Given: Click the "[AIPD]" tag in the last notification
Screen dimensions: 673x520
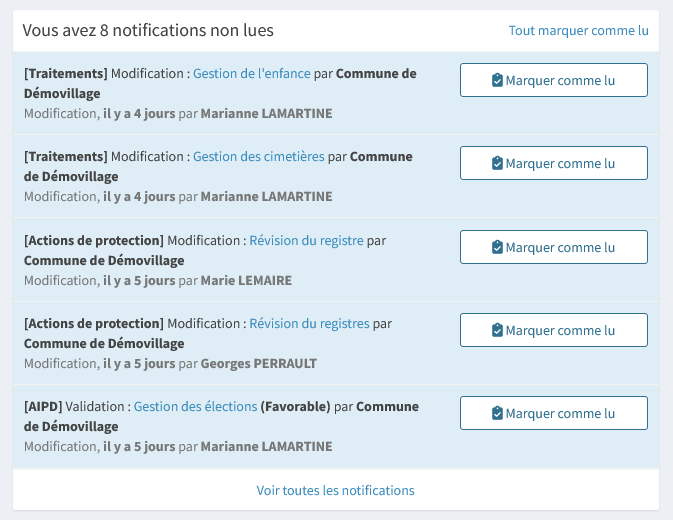Looking at the screenshot, I should click(43, 406).
